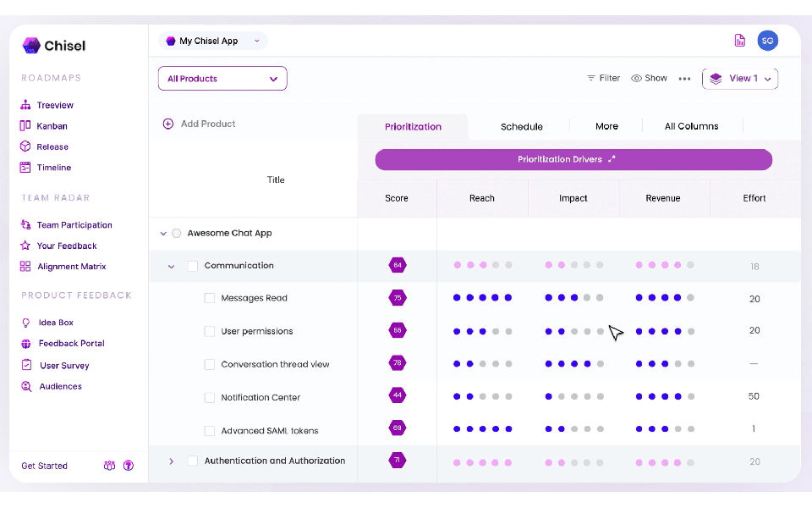Open the report document icon
This screenshot has width=812, height=508.
coord(740,41)
